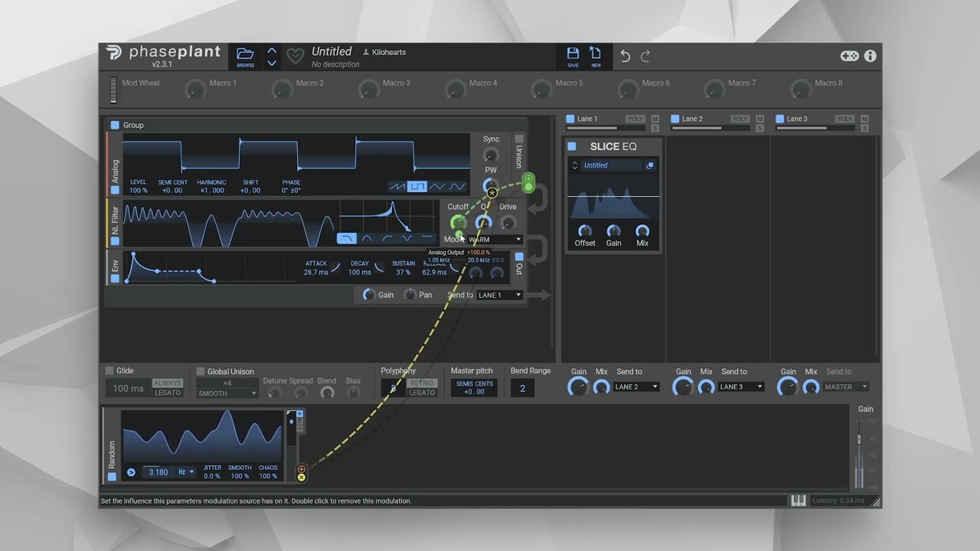The height and width of the screenshot is (551, 980).
Task: Toggle the Lane 1 enable checkbox
Action: coord(570,119)
